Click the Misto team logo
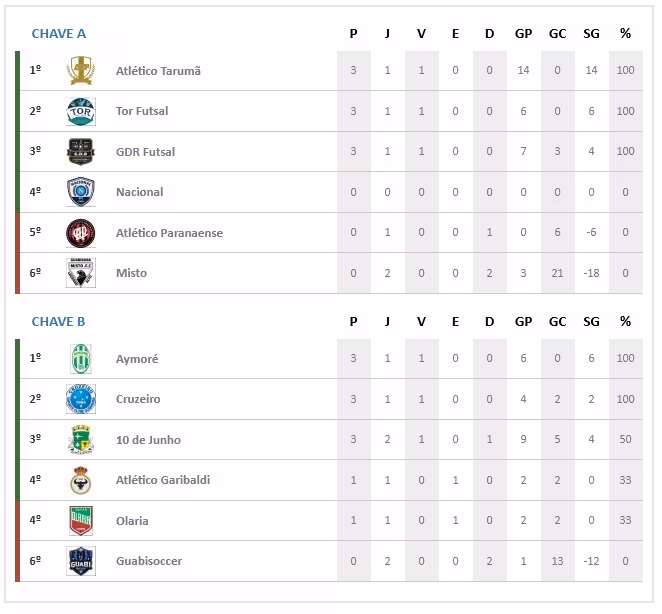Image resolution: width=662 pixels, height=614 pixels. pyautogui.click(x=81, y=273)
